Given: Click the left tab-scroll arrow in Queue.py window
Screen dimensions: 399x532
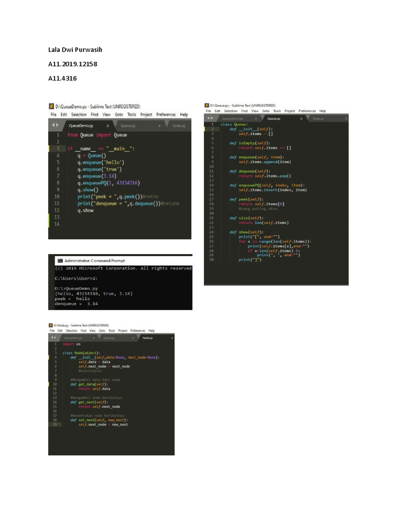Looking at the screenshot, I should coord(209,118).
